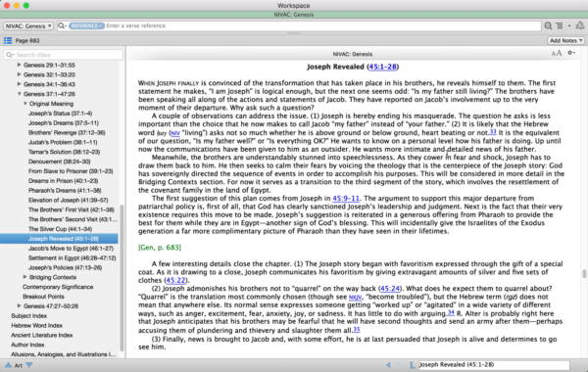Open footnote 35 link
The width and height of the screenshot is (588, 372).
click(357, 329)
